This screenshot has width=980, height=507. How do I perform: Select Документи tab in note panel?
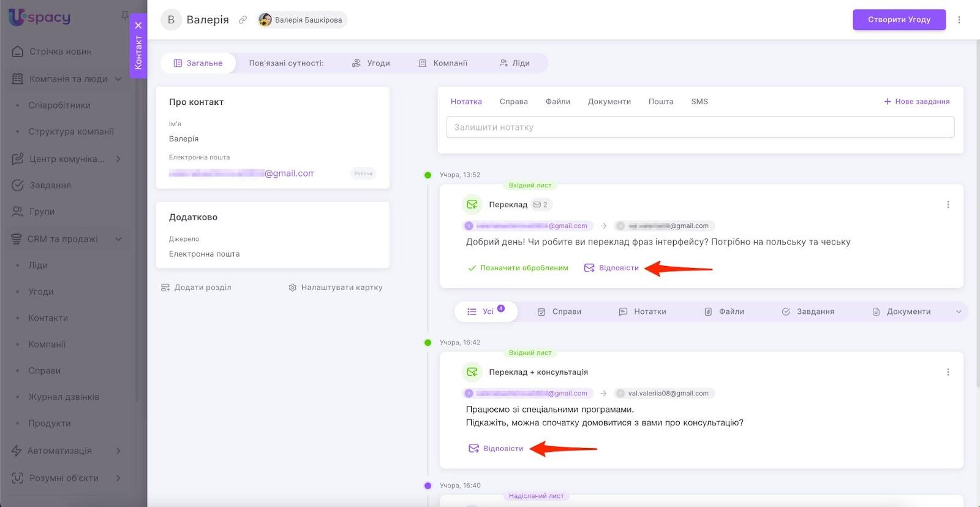pyautogui.click(x=609, y=102)
